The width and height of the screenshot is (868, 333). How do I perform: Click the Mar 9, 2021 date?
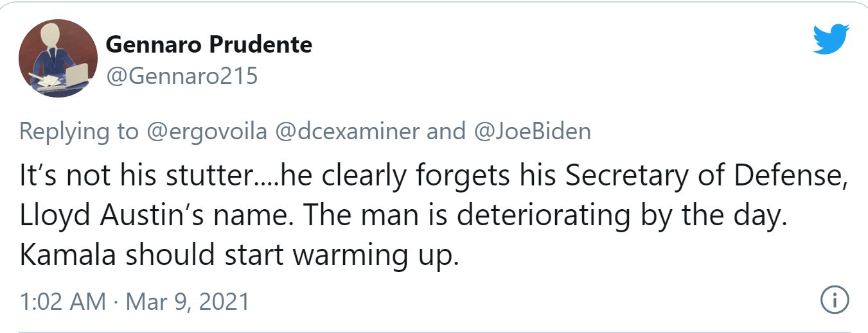[x=188, y=301]
